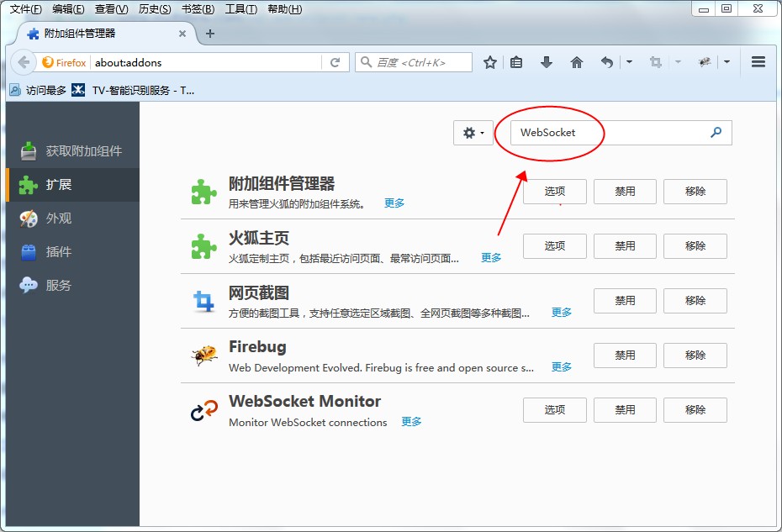Viewport: 782px width, 532px height.
Task: Open a new tab with plus button
Action: click(210, 34)
